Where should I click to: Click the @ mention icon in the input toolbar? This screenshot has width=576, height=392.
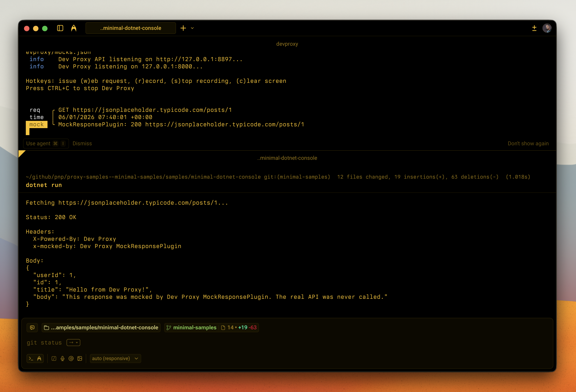(x=71, y=358)
